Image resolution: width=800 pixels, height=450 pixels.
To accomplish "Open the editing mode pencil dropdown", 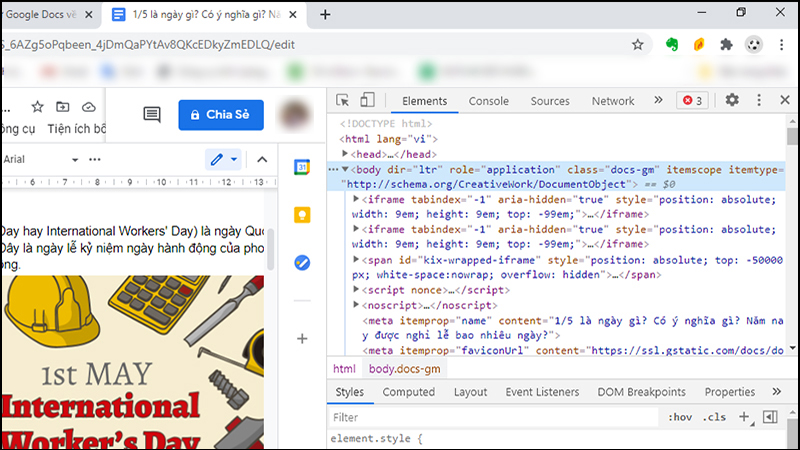I will (223, 160).
